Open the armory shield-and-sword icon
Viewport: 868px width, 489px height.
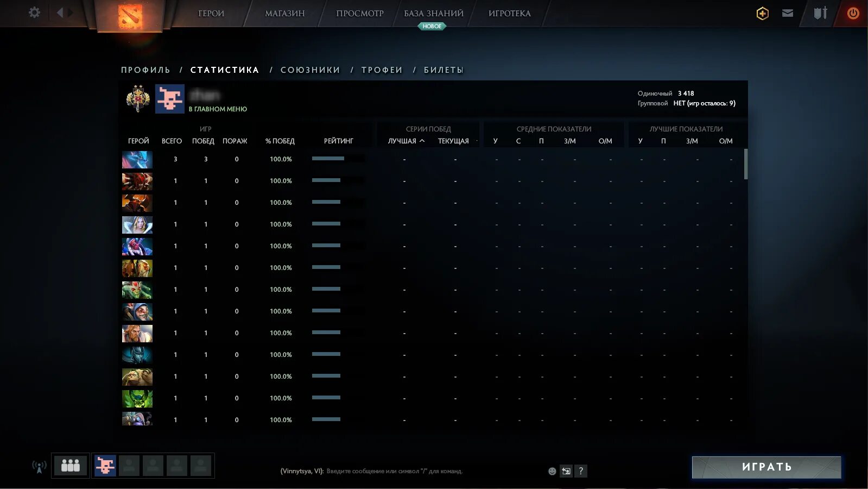pyautogui.click(x=820, y=13)
